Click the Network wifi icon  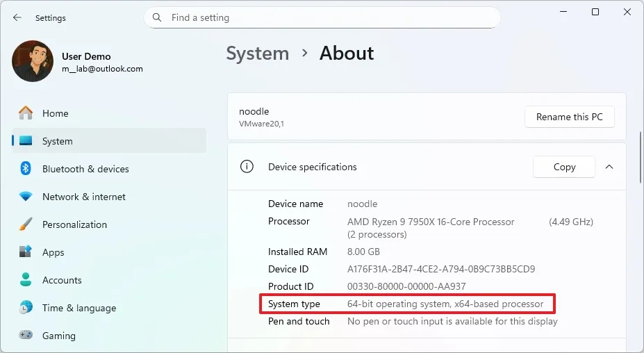click(26, 197)
